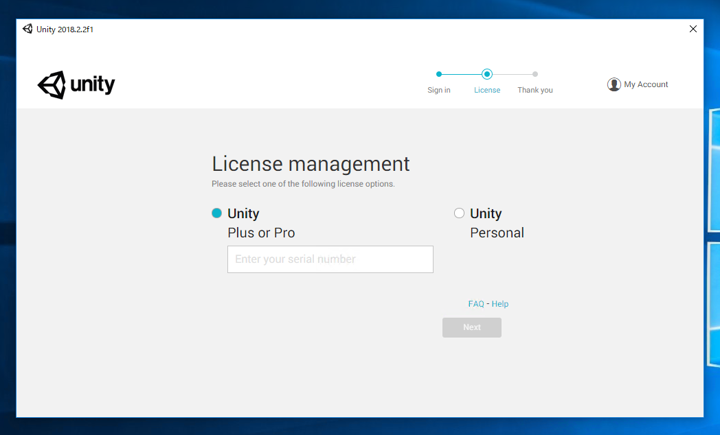720x435 pixels.
Task: Click the Thank you step marker
Action: click(x=535, y=74)
